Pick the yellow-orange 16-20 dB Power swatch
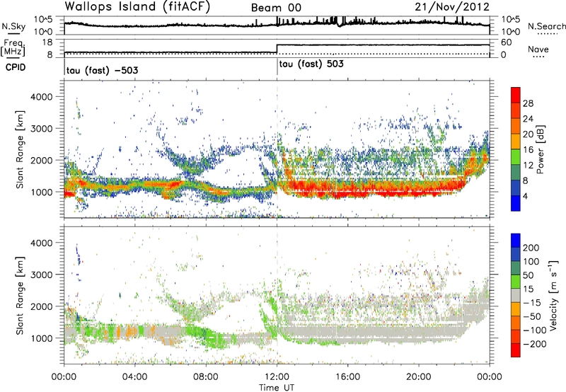The image size is (566, 392). pos(516,142)
